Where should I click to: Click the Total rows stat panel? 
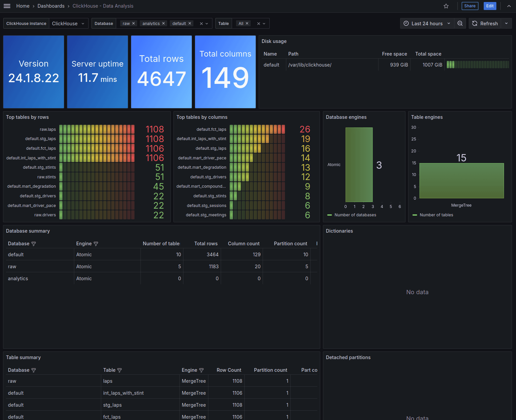161,72
